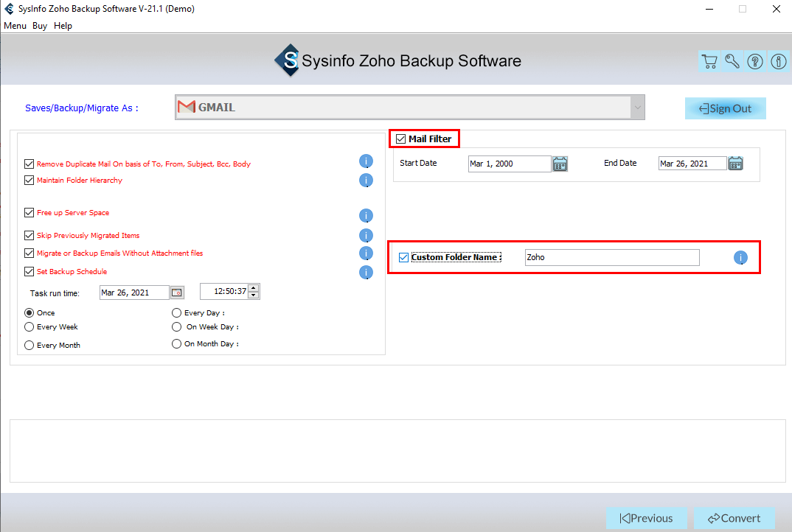Uncheck Remove Duplicate Mail checkbox
This screenshot has width=792, height=532.
click(x=29, y=164)
